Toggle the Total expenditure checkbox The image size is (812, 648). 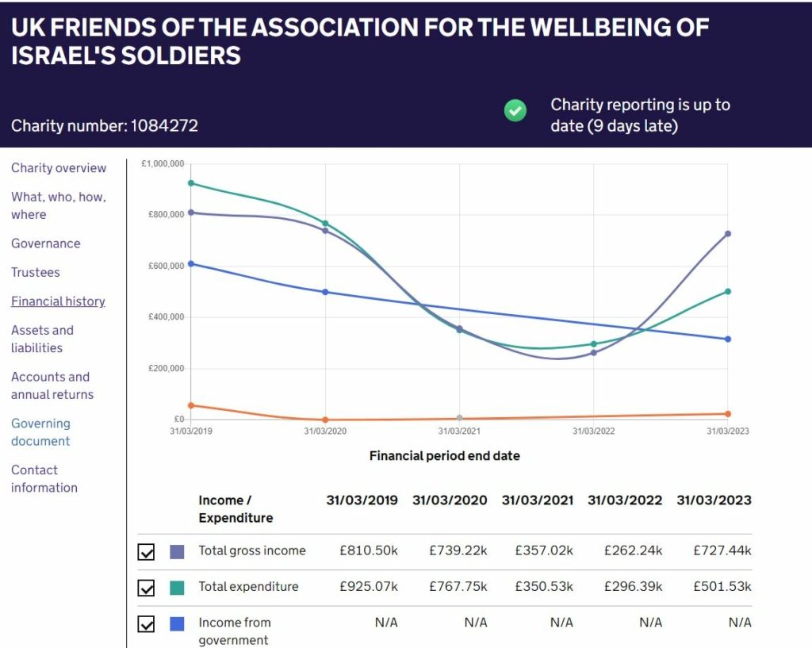point(146,588)
